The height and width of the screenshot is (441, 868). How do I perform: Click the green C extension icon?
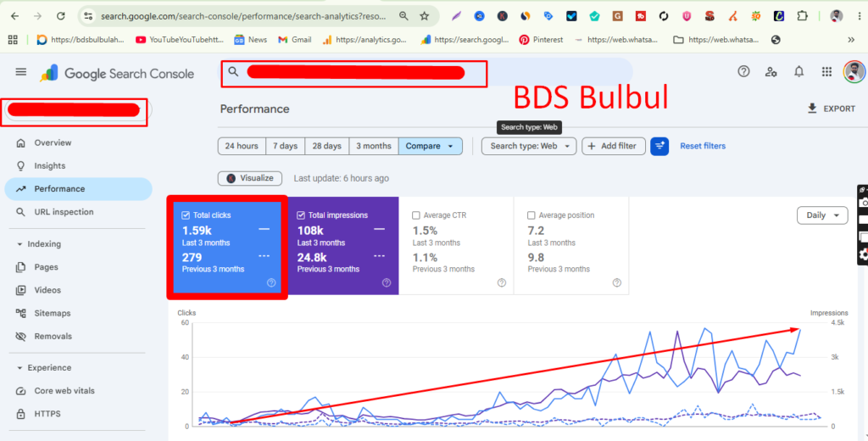pos(779,16)
